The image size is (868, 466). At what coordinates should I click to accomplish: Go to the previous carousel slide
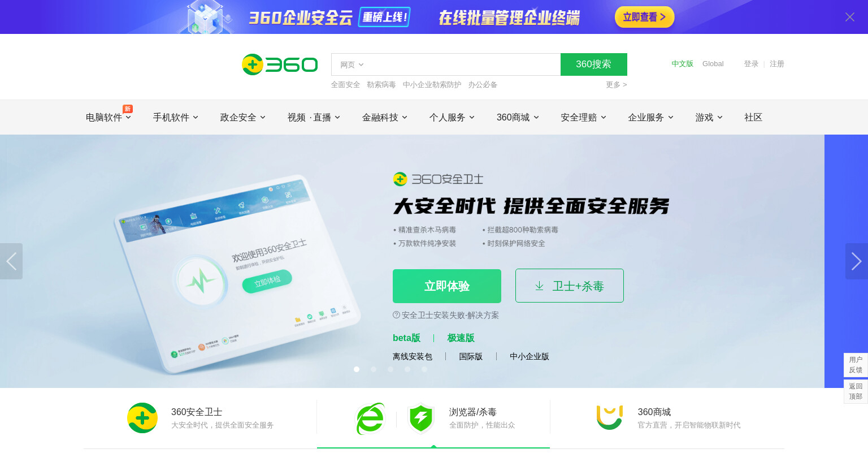pyautogui.click(x=11, y=261)
